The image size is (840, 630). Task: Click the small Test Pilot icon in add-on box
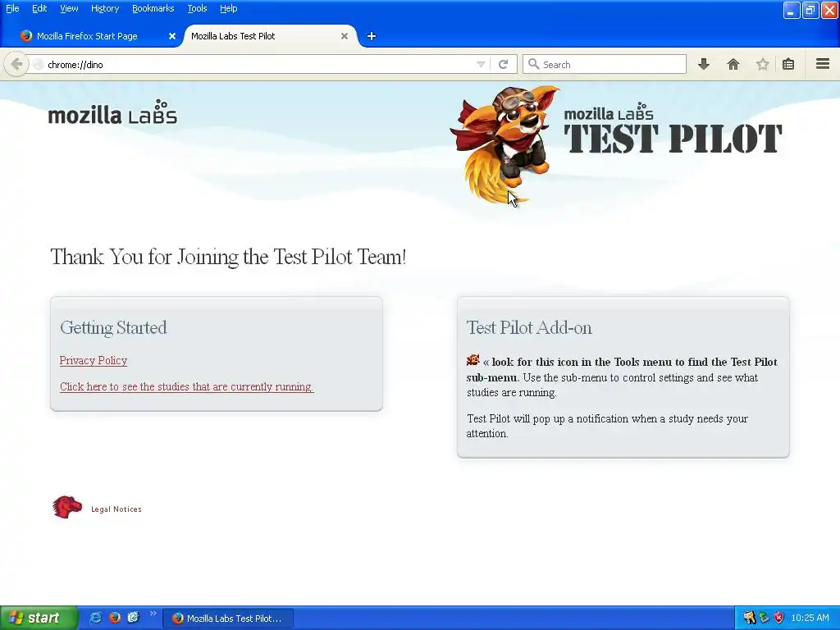pyautogui.click(x=472, y=360)
